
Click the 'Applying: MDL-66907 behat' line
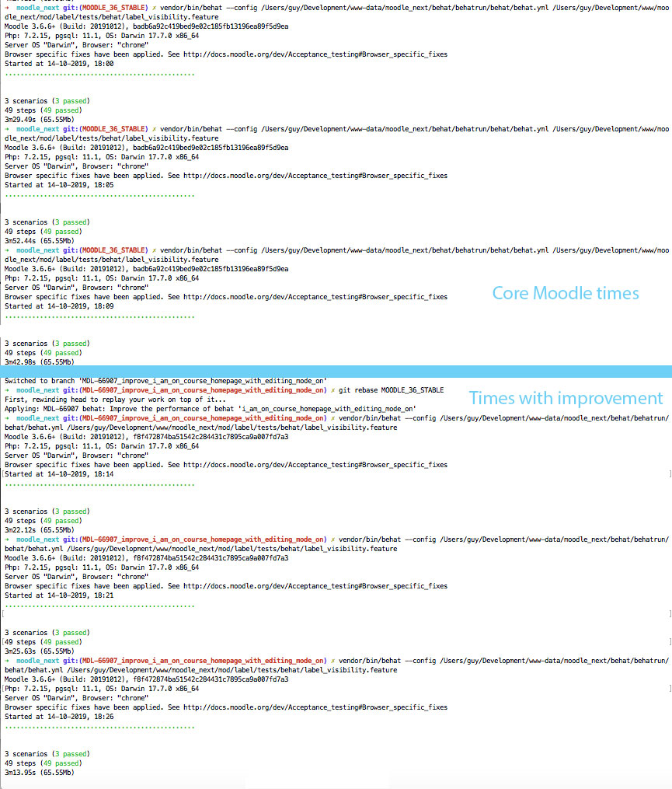[211, 409]
